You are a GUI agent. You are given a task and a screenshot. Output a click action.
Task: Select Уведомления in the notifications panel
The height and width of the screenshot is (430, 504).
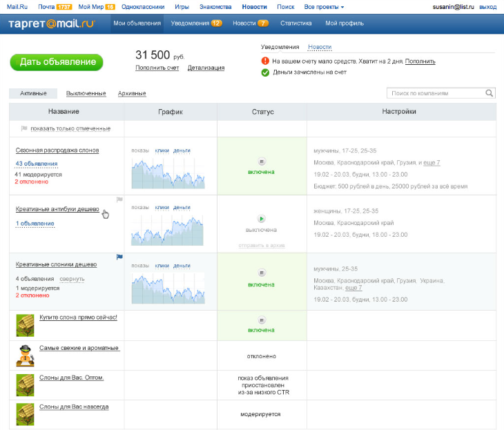click(280, 47)
